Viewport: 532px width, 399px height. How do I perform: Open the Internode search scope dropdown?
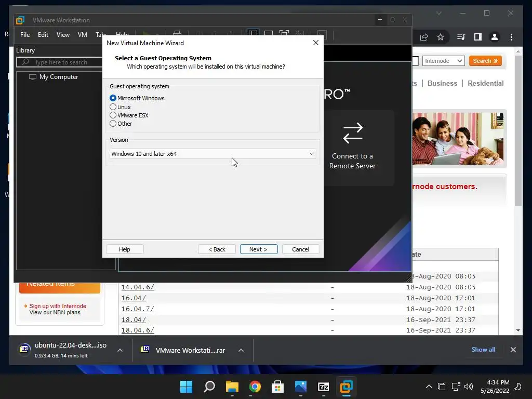[x=444, y=61]
